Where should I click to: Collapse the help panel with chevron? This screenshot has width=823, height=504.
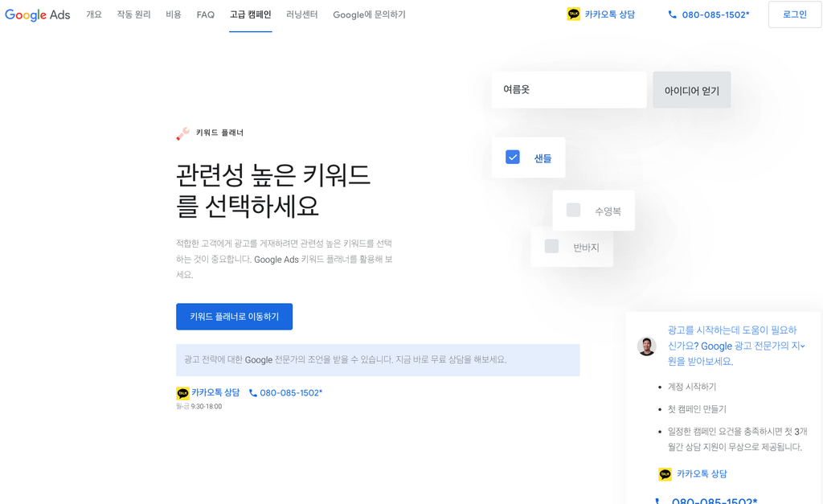[x=803, y=346]
